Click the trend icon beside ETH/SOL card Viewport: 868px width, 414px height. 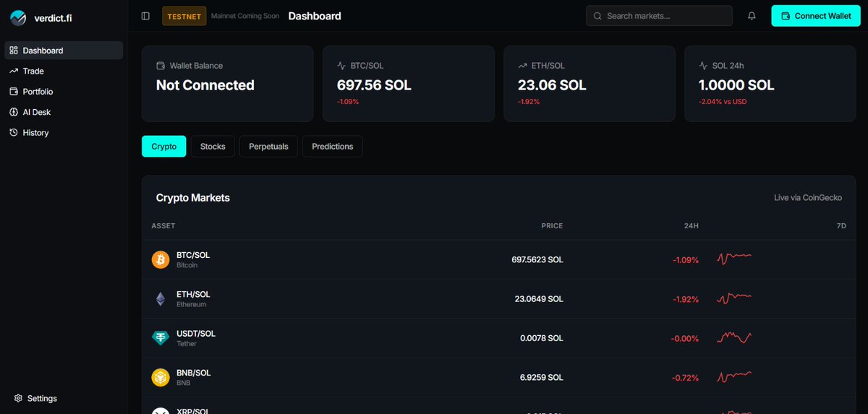[x=522, y=66]
